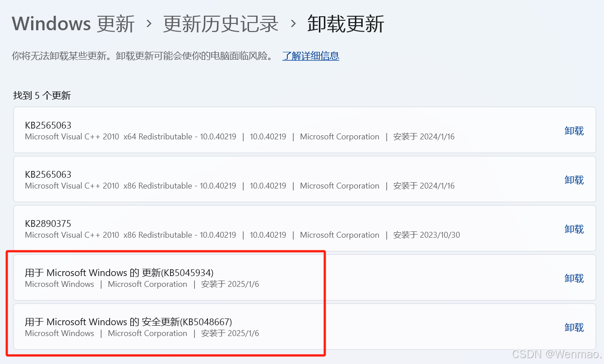Select title 安全更新(KB5048667)
This screenshot has width=604, height=364.
pyautogui.click(x=187, y=322)
